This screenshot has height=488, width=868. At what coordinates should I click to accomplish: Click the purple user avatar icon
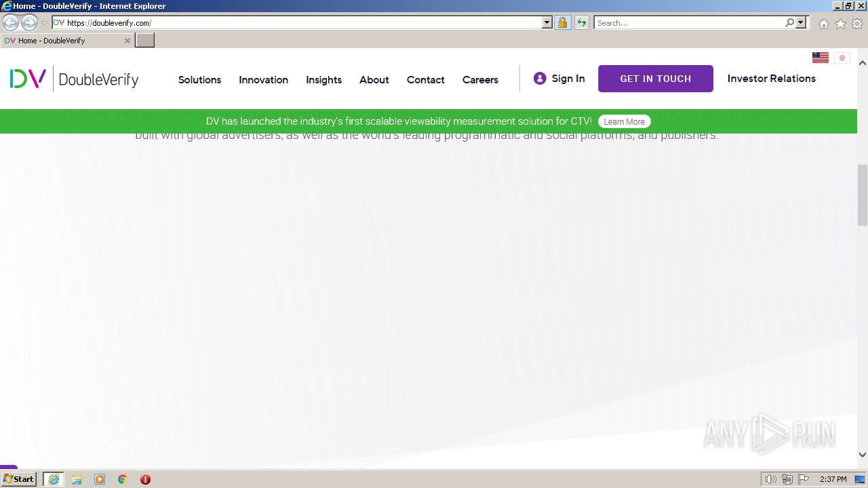[x=540, y=78]
